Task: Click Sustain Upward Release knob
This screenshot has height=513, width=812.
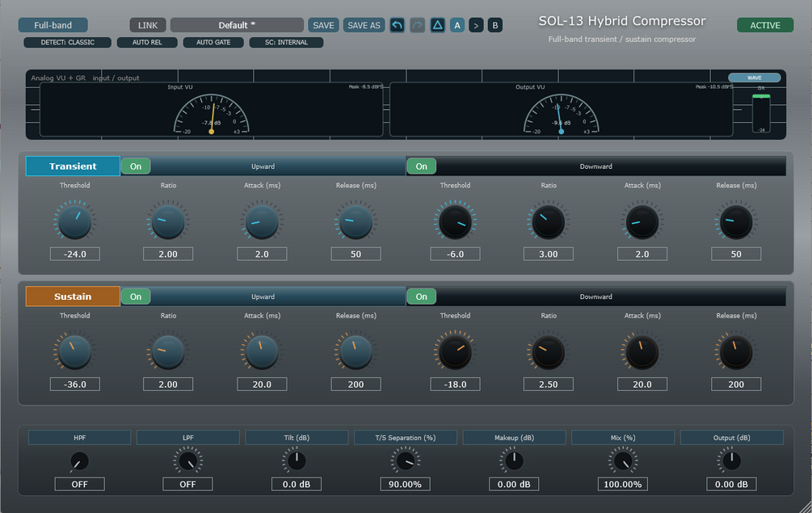Action: (356, 352)
